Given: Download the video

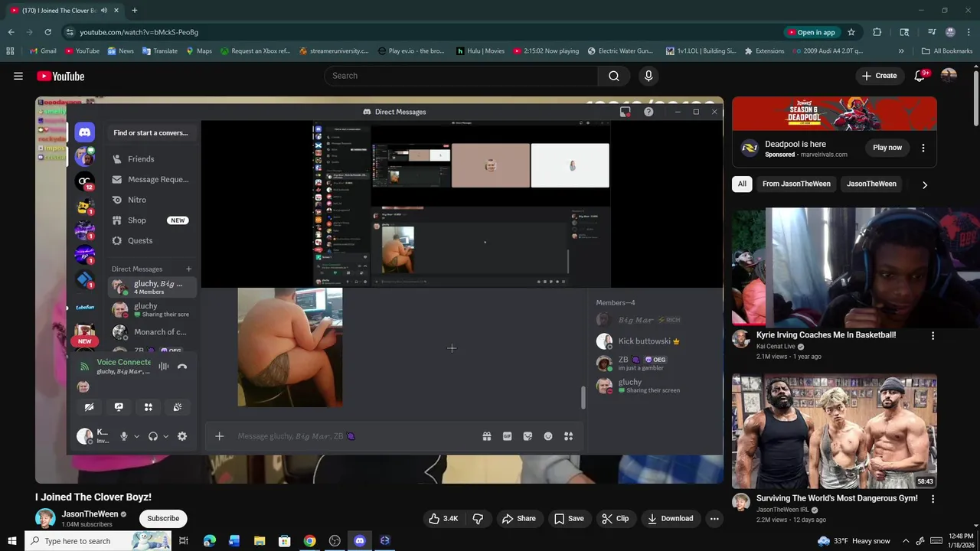Looking at the screenshot, I should tap(670, 518).
